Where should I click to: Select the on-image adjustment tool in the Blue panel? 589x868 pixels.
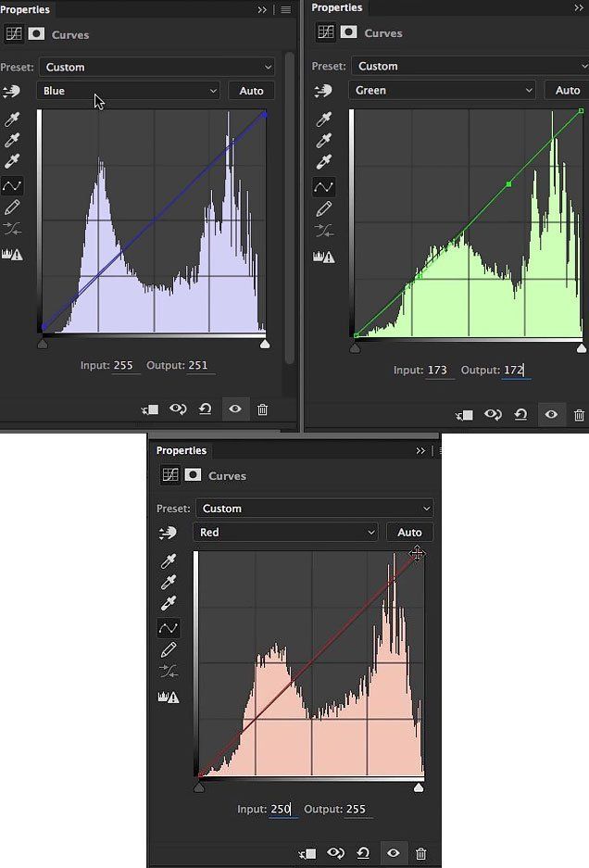click(11, 92)
